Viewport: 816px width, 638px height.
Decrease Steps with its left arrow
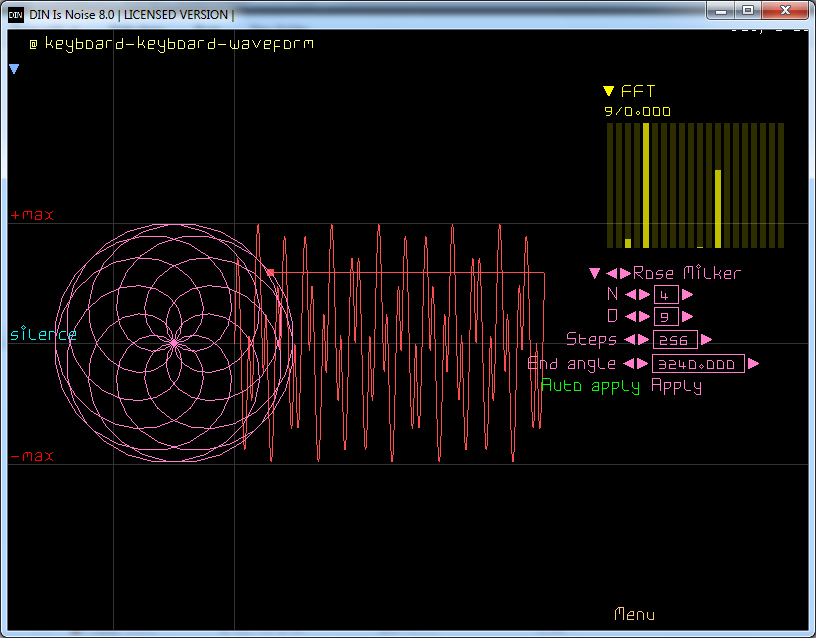630,339
